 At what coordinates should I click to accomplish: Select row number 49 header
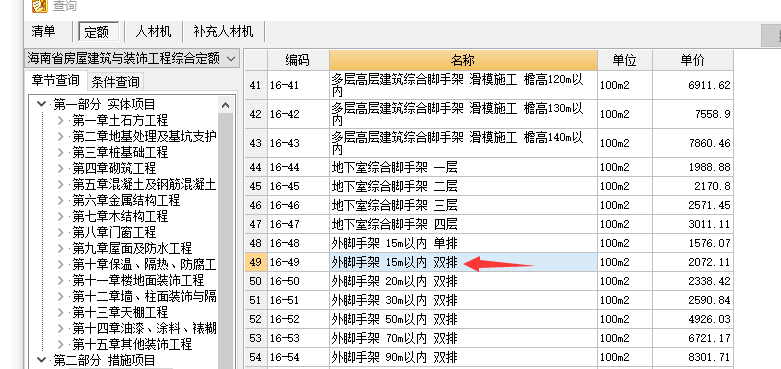click(x=256, y=262)
